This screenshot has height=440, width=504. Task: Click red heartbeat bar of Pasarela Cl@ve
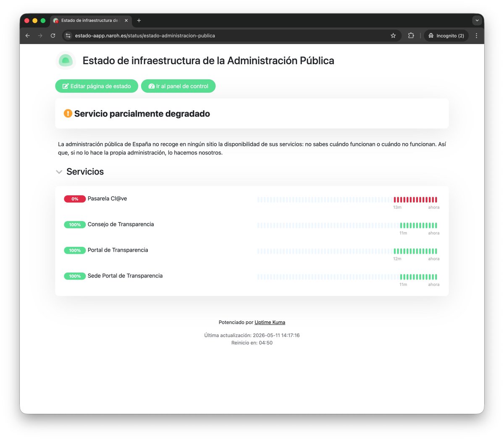pyautogui.click(x=415, y=200)
